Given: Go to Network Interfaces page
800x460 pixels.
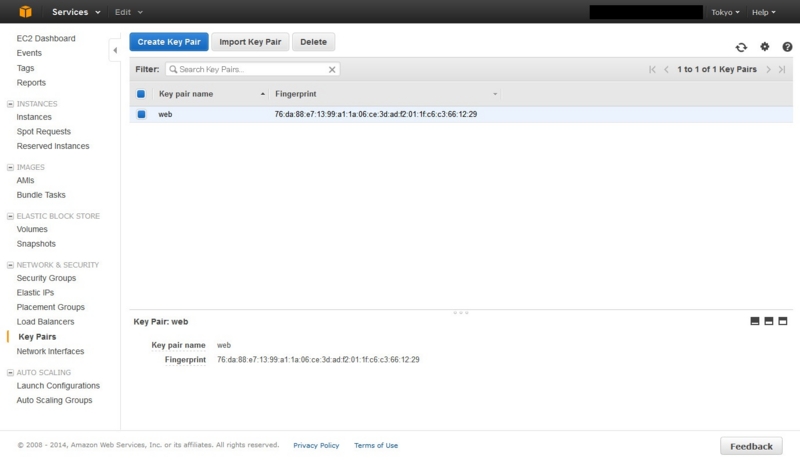Looking at the screenshot, I should 50,351.
